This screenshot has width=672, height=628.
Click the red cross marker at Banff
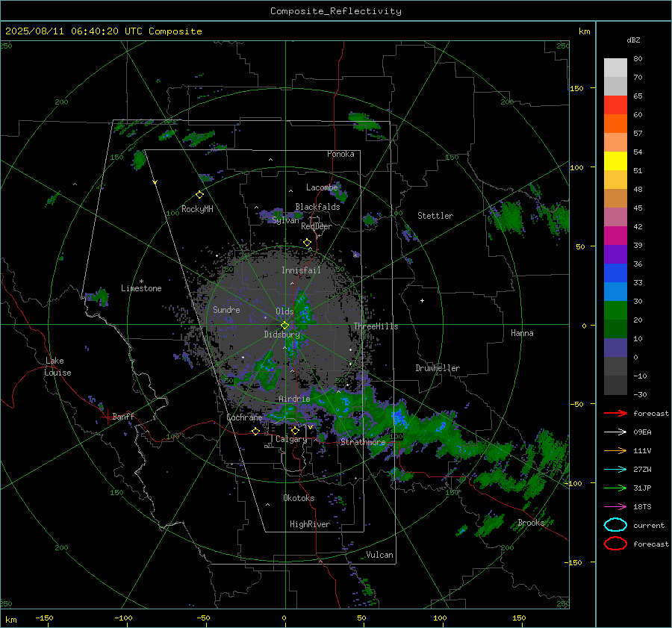107,416
